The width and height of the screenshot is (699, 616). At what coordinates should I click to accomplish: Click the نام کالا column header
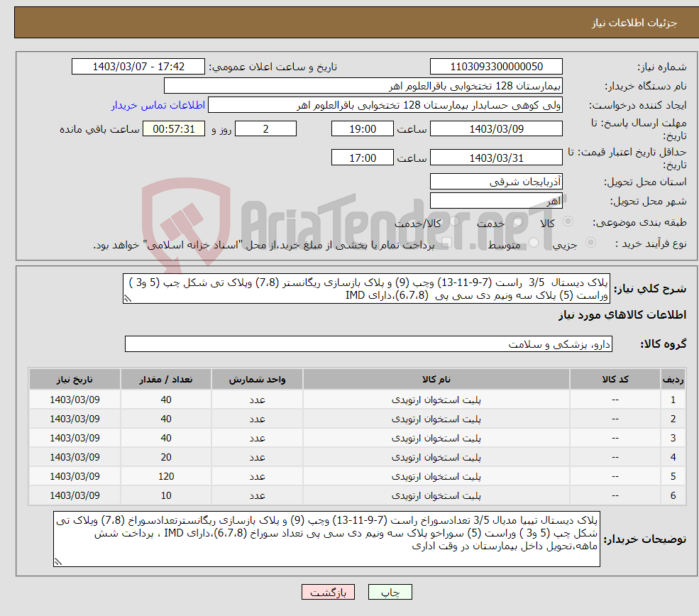coord(436,379)
